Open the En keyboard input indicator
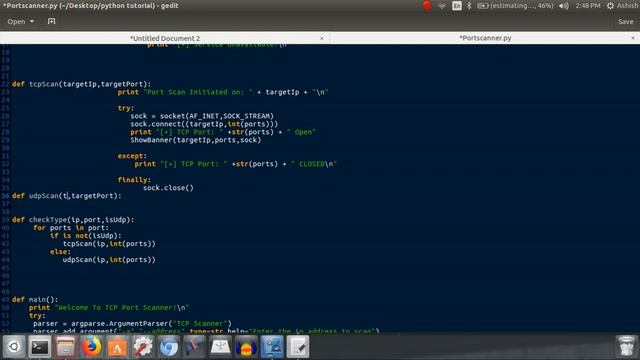The height and width of the screenshot is (360, 640). click(x=457, y=6)
